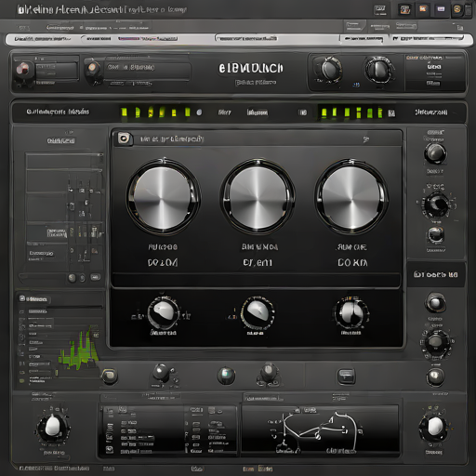Select the last tab in the light tab bar

tap(428, 39)
